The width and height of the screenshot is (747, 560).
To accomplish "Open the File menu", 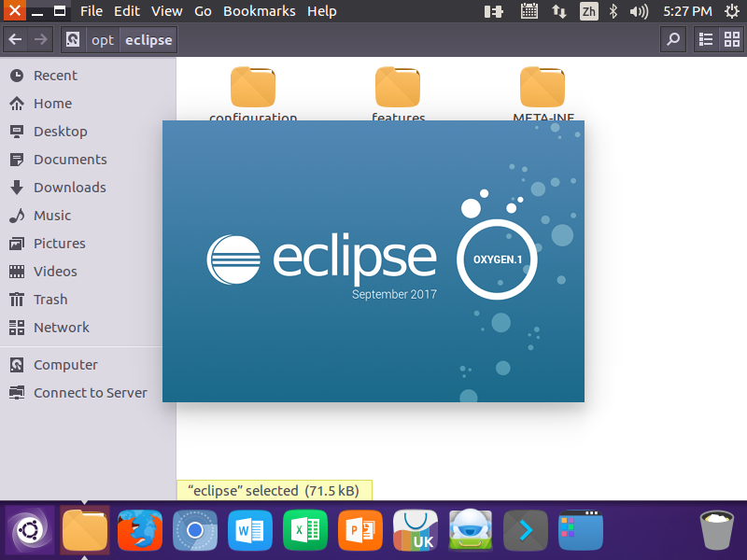I will [x=91, y=11].
